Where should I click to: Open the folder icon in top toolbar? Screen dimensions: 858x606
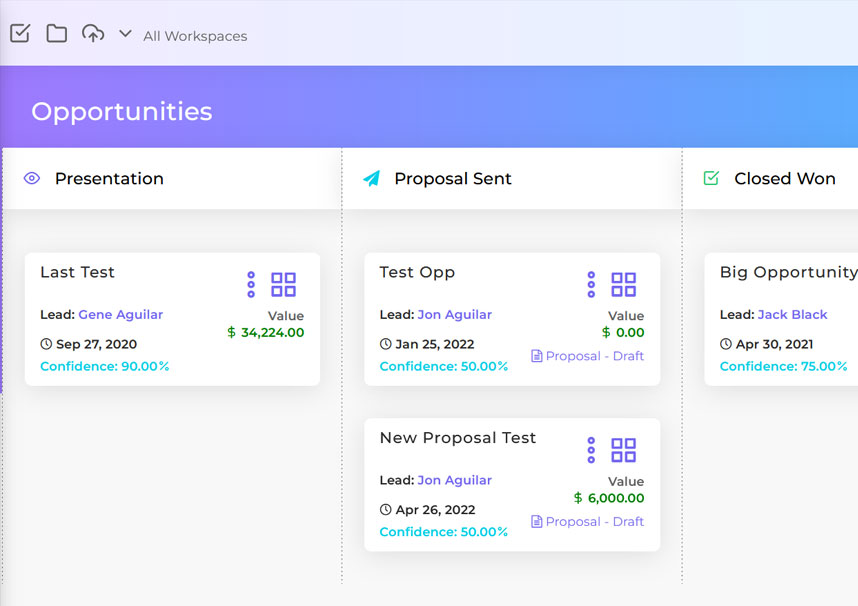[57, 34]
